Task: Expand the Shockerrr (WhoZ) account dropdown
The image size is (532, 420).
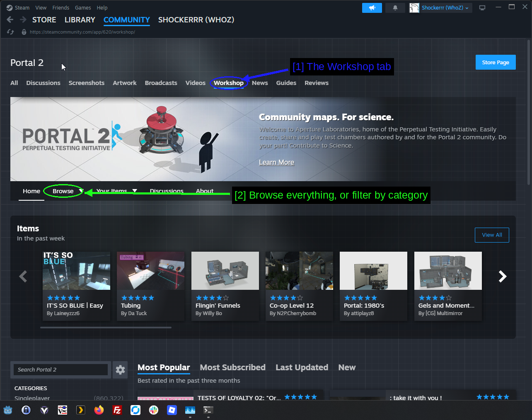Action: (x=445, y=8)
